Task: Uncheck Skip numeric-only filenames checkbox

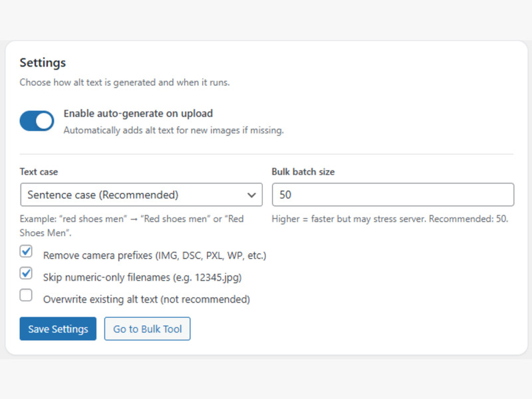Action: tap(26, 273)
